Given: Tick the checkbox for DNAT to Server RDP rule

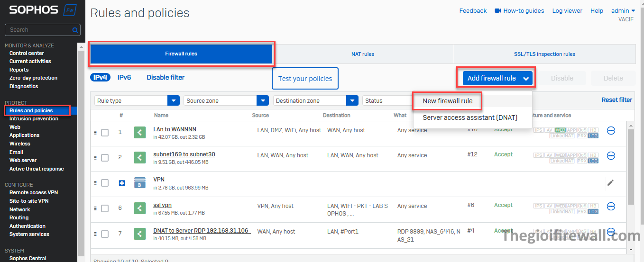Looking at the screenshot, I should point(105,234).
